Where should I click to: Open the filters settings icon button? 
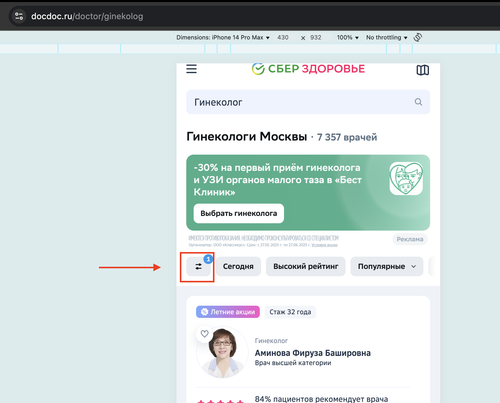click(x=198, y=266)
